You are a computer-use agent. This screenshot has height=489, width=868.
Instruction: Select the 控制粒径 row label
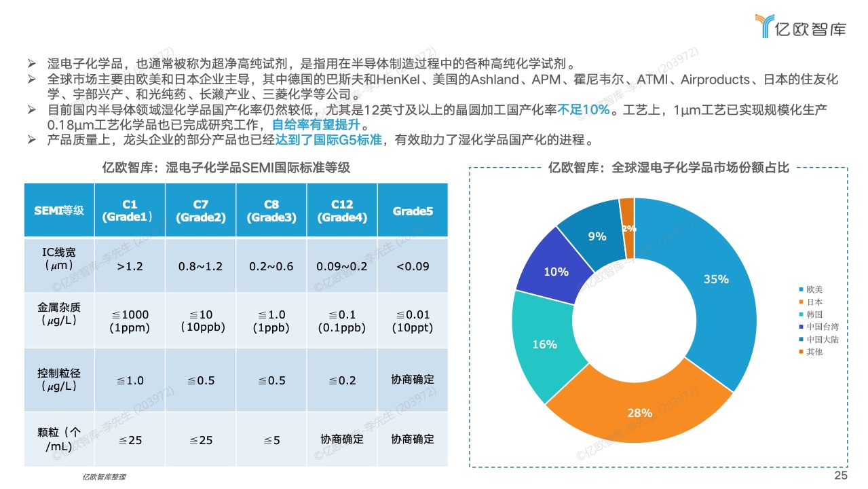pyautogui.click(x=59, y=380)
